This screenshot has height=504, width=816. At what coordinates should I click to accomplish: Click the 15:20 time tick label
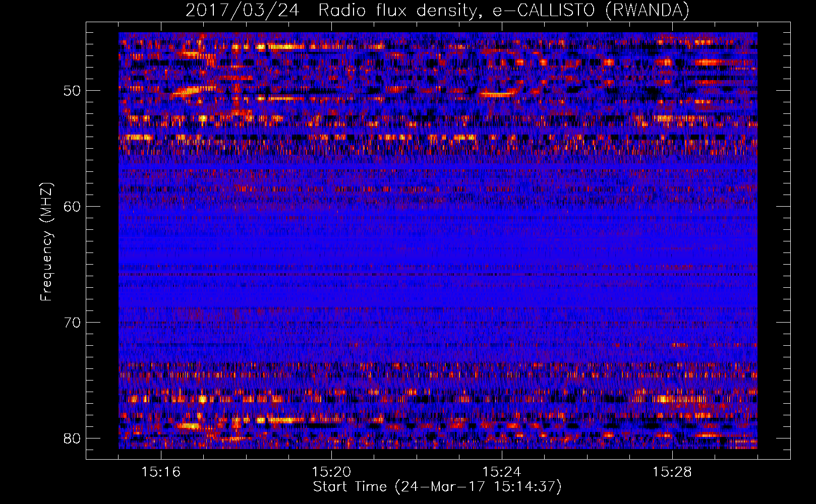tap(331, 472)
